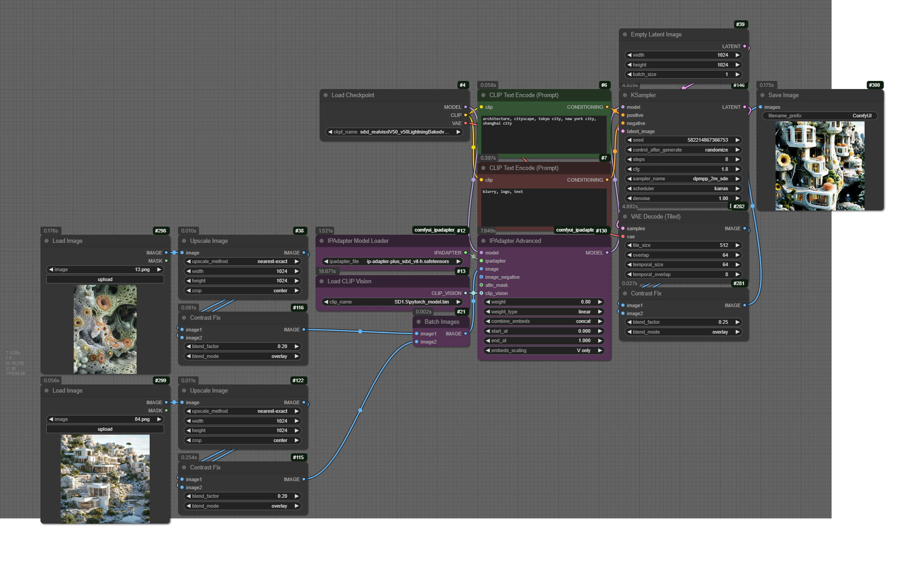Click the IPADAPTER output socket on Model Loader

[x=466, y=253]
